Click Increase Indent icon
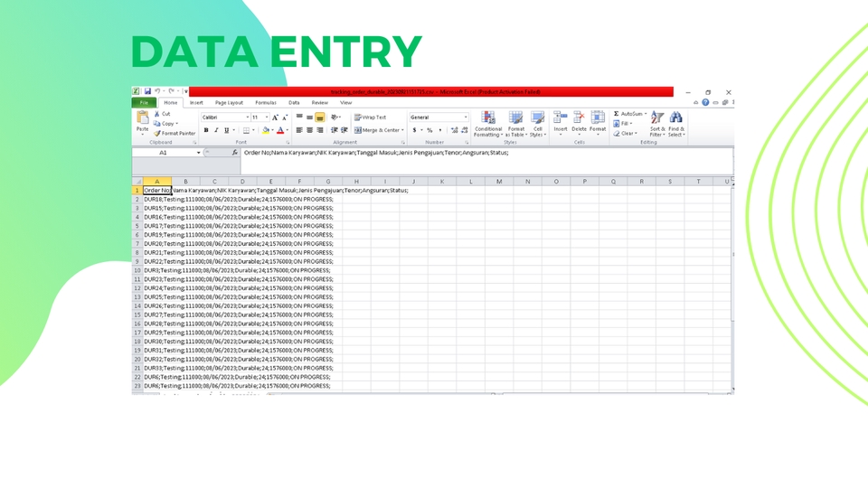Screen dimensions: 868x488 click(344, 130)
